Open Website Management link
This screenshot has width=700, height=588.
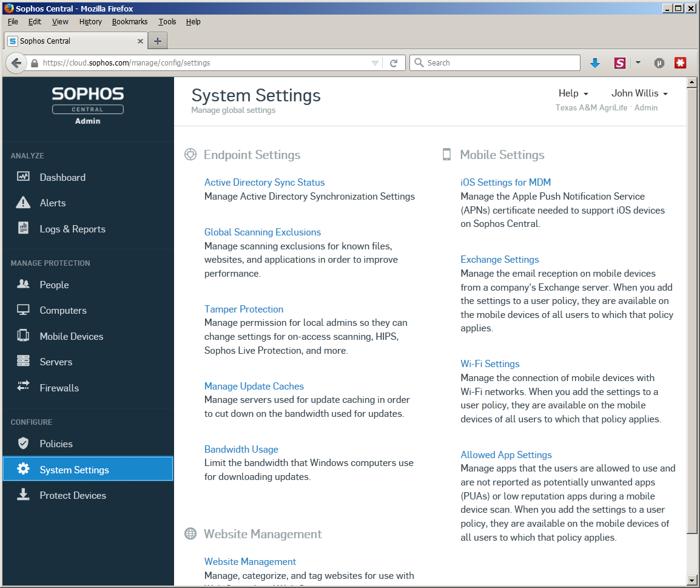point(250,562)
